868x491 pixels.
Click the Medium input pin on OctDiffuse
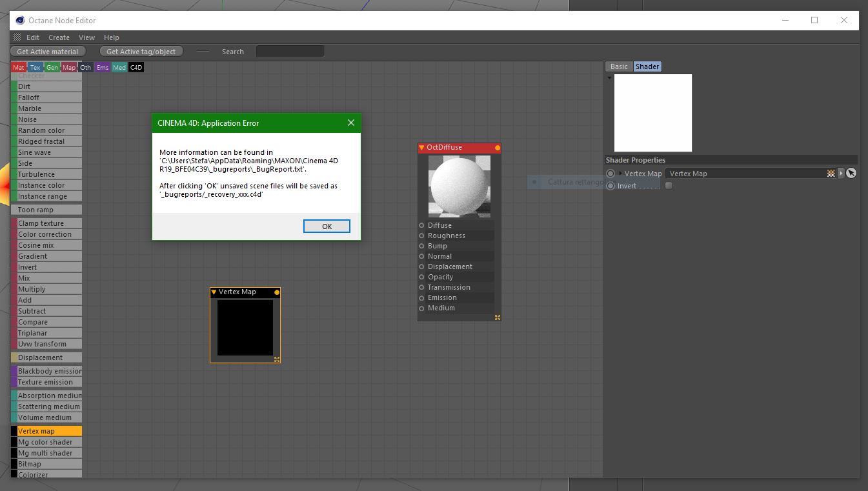(x=422, y=308)
